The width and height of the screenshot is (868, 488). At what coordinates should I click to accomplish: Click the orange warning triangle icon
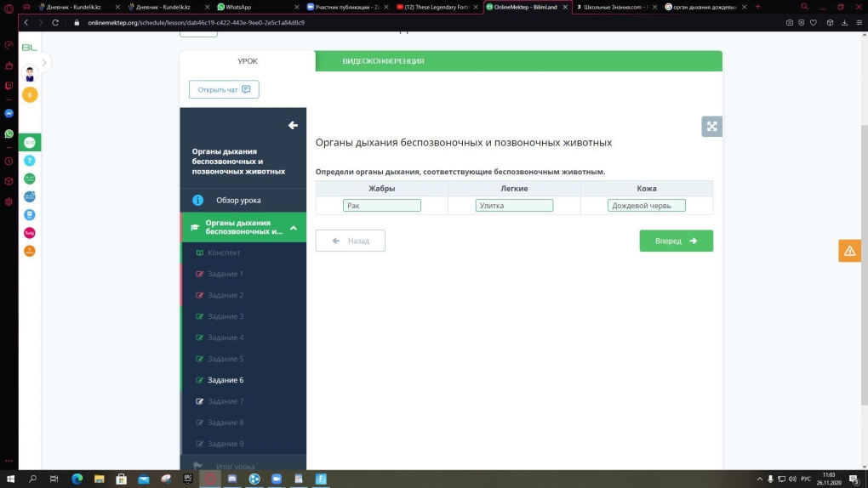point(849,251)
